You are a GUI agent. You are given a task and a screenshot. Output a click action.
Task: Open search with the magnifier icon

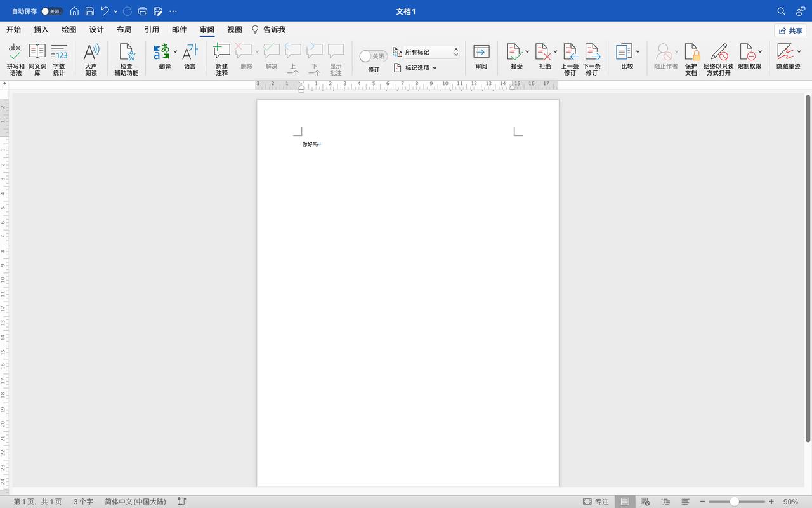tap(782, 11)
